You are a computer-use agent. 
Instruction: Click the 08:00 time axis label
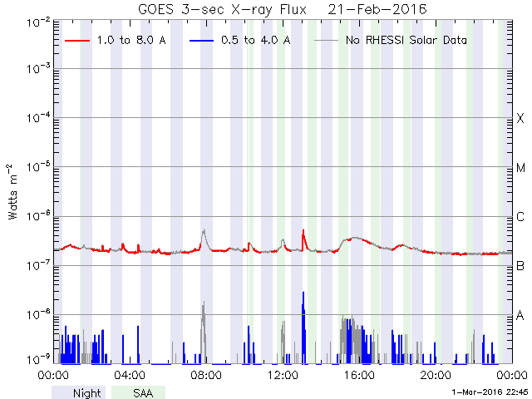coord(206,376)
